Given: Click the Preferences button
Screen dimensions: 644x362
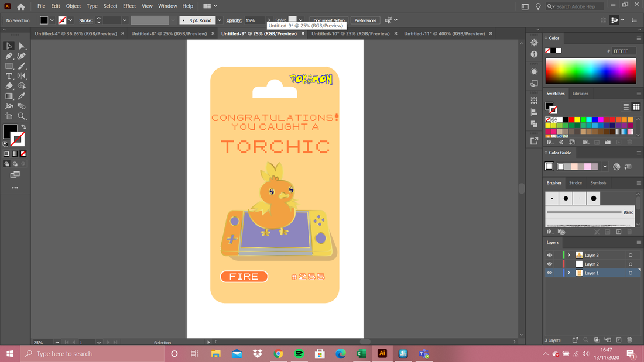Looking at the screenshot, I should [x=365, y=20].
